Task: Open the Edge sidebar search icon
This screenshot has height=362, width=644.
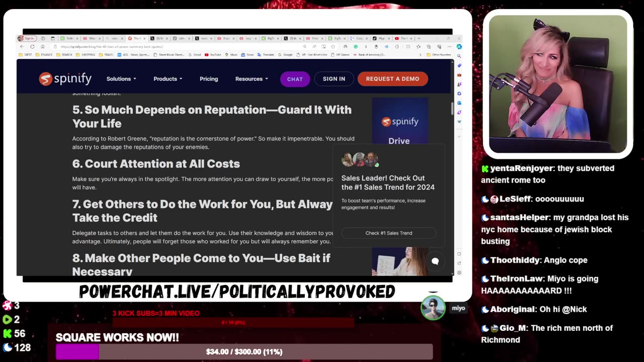Action: click(x=459, y=56)
